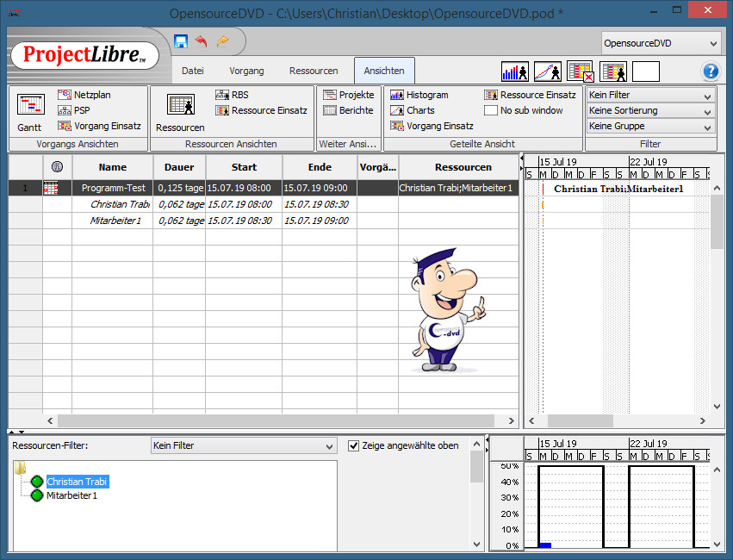733x560 pixels.
Task: Switch to the Ressourcen ribbon tab
Action: point(314,71)
